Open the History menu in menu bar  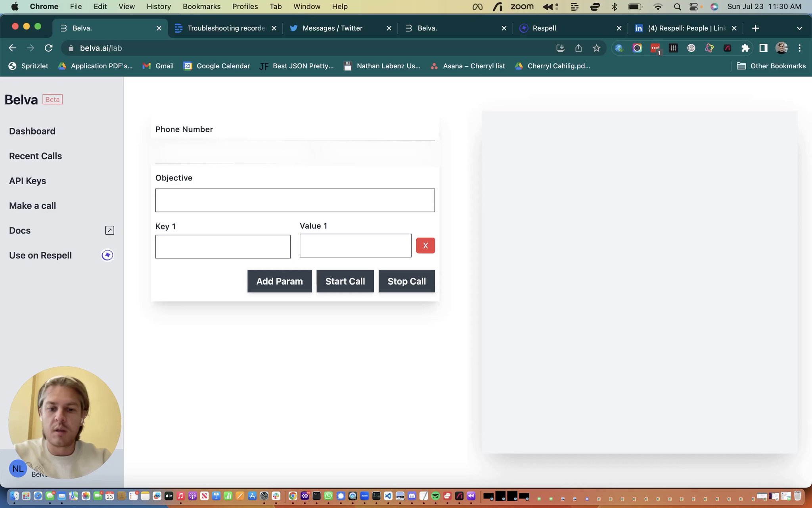159,6
